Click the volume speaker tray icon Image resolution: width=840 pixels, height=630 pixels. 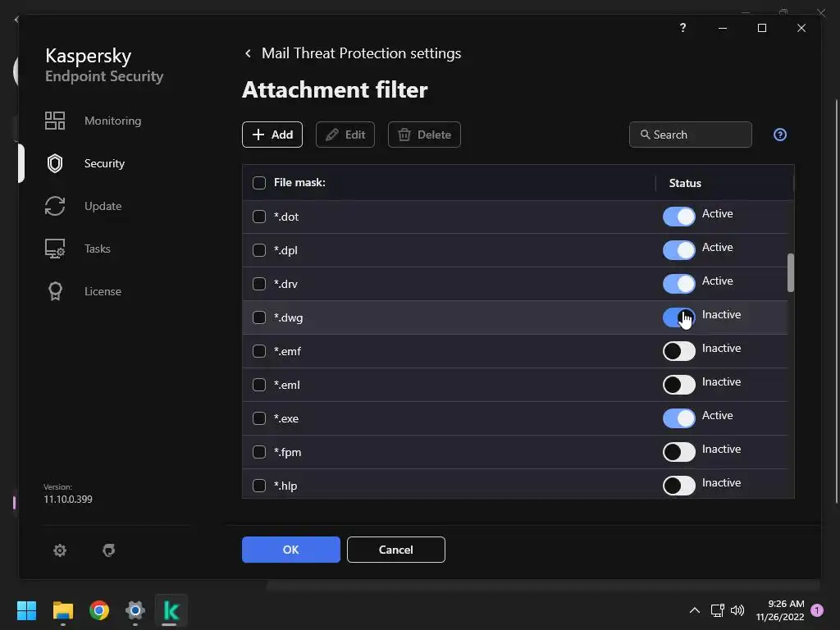click(x=737, y=610)
